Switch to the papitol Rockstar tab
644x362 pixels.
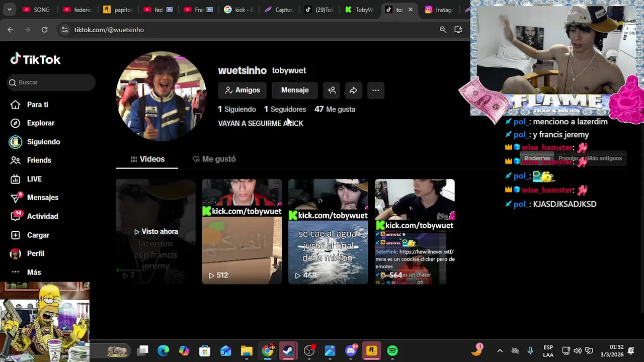117,10
